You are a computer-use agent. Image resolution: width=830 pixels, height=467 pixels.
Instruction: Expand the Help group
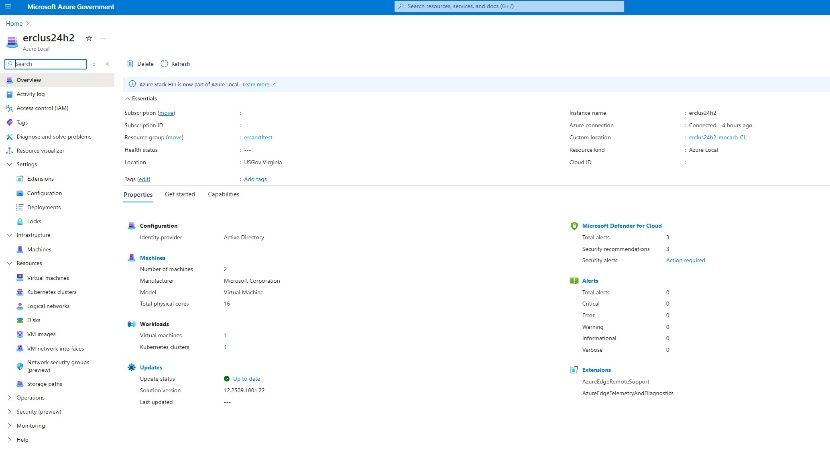click(9, 440)
